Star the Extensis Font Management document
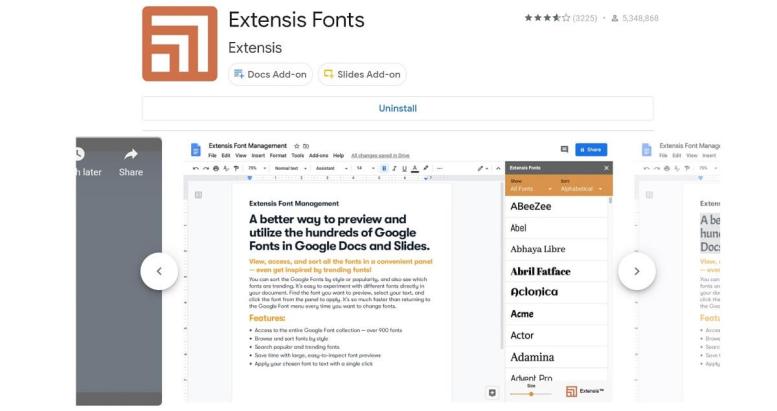 tap(297, 146)
